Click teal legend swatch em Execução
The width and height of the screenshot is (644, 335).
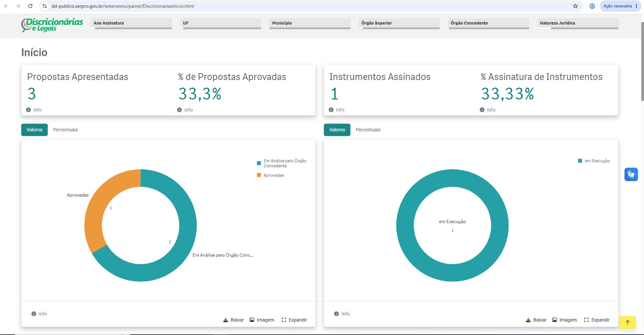(580, 161)
